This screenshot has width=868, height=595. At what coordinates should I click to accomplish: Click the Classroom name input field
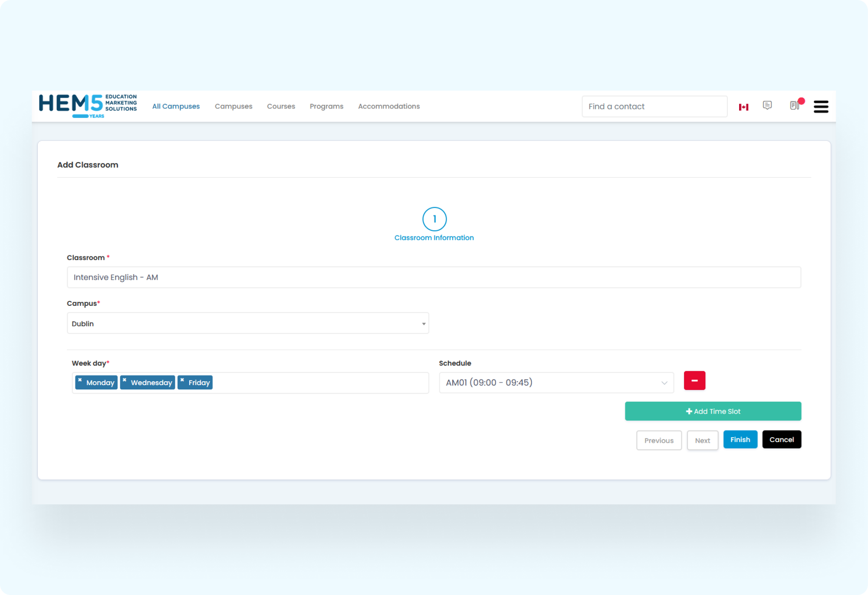434,277
